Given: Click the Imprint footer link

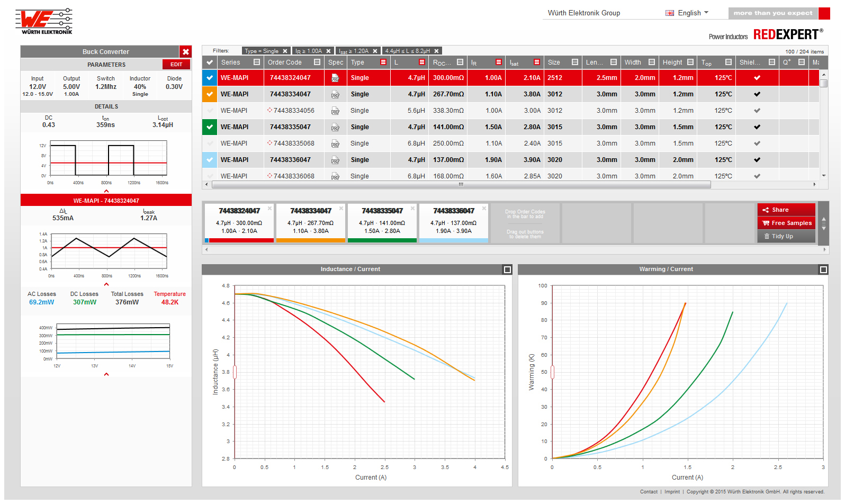Looking at the screenshot, I should 672,492.
